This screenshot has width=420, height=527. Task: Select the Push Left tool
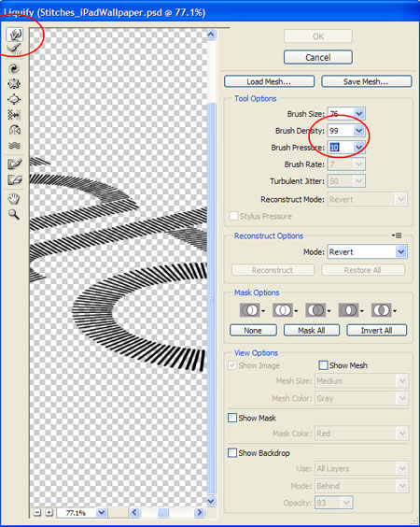point(14,115)
